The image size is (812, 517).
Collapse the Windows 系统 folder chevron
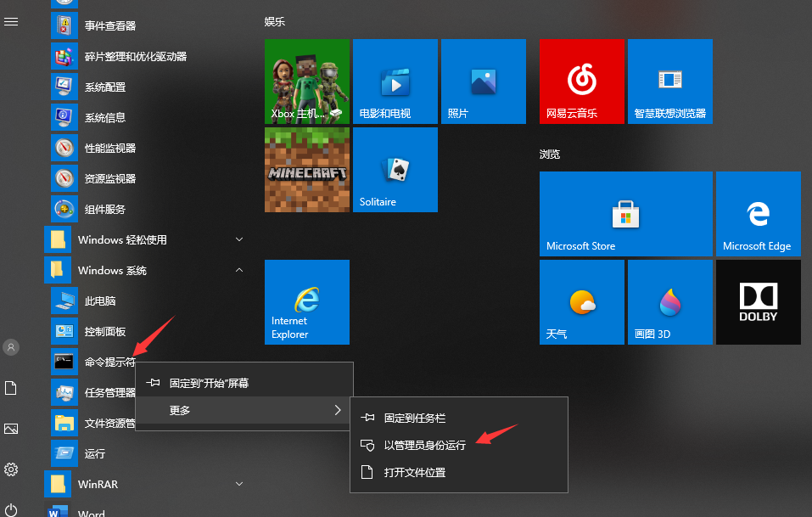click(x=239, y=270)
